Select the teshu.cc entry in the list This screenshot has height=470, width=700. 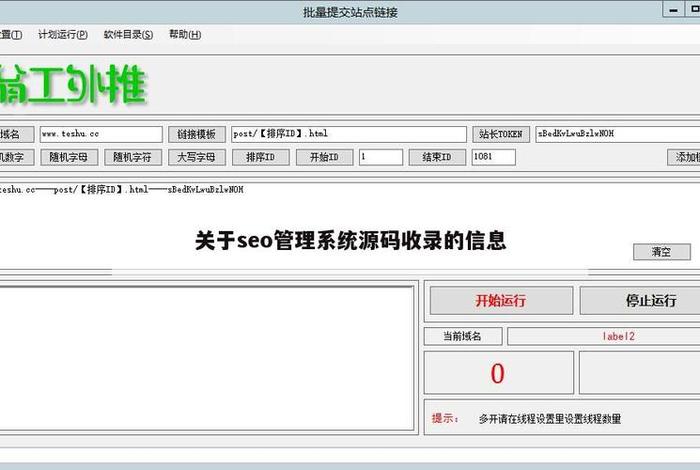point(121,190)
